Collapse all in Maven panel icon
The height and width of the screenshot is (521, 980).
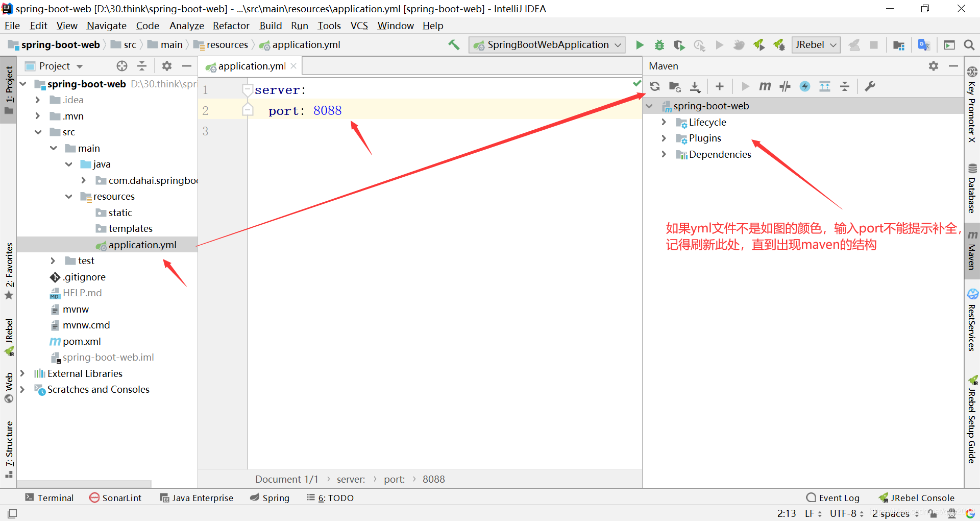click(845, 86)
